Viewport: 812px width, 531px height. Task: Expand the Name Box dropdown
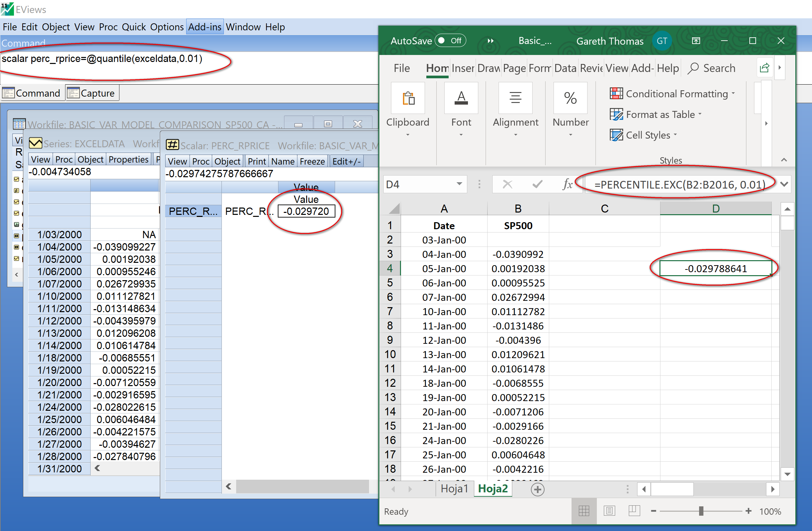(459, 184)
